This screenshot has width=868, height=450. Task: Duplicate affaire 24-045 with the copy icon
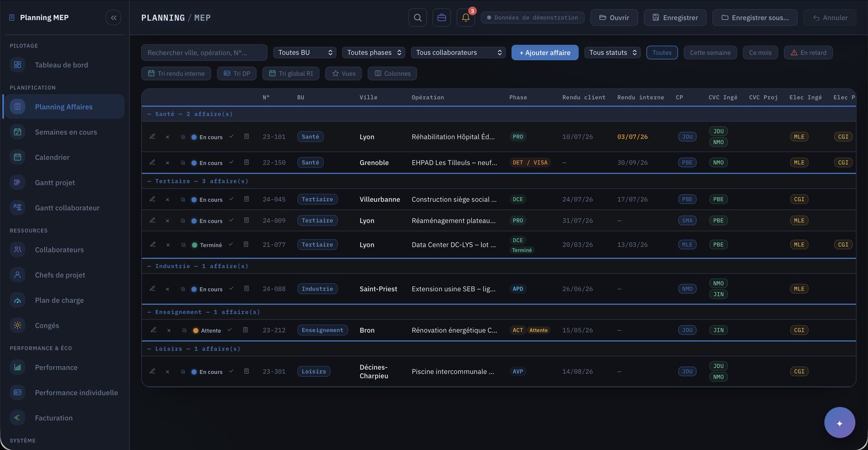(x=183, y=200)
